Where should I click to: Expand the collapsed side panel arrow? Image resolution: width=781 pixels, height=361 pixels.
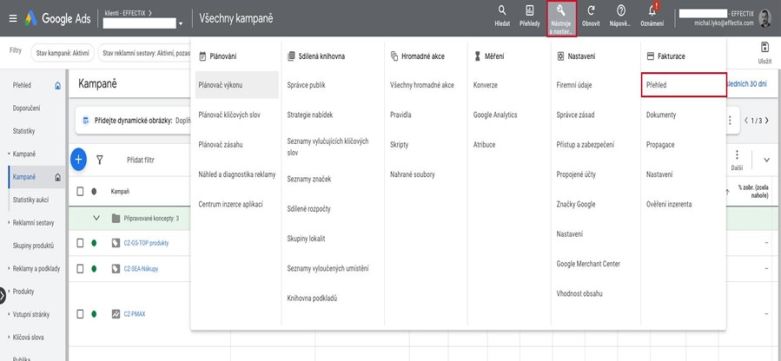[2, 295]
